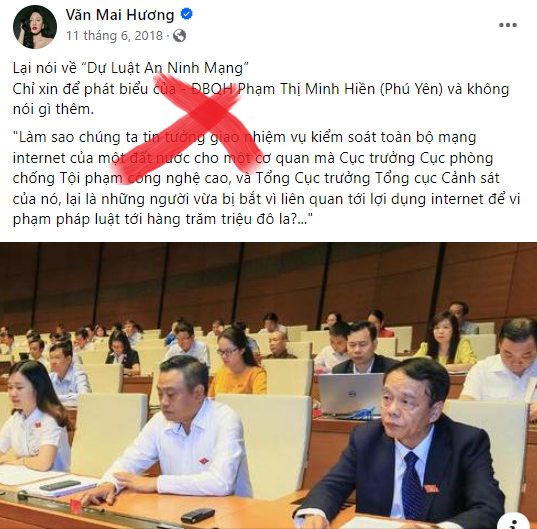Screen dimensions: 537x529
Task: Click the woman in the yellow top
Action: (446, 341)
